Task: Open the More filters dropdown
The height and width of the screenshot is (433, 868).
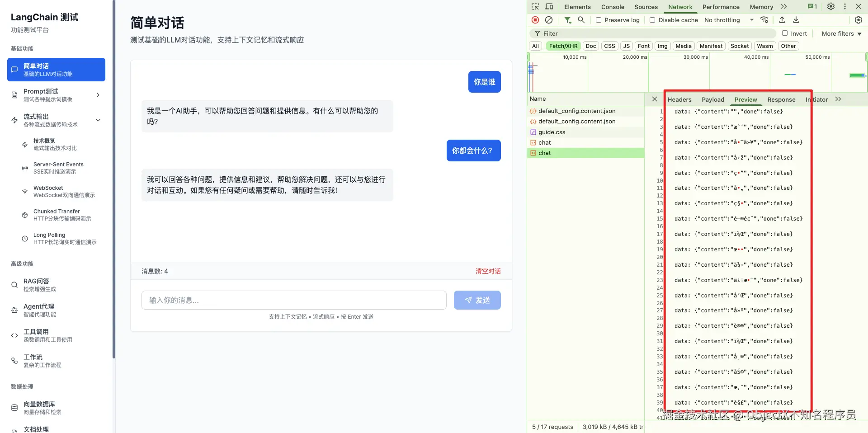Action: (841, 33)
